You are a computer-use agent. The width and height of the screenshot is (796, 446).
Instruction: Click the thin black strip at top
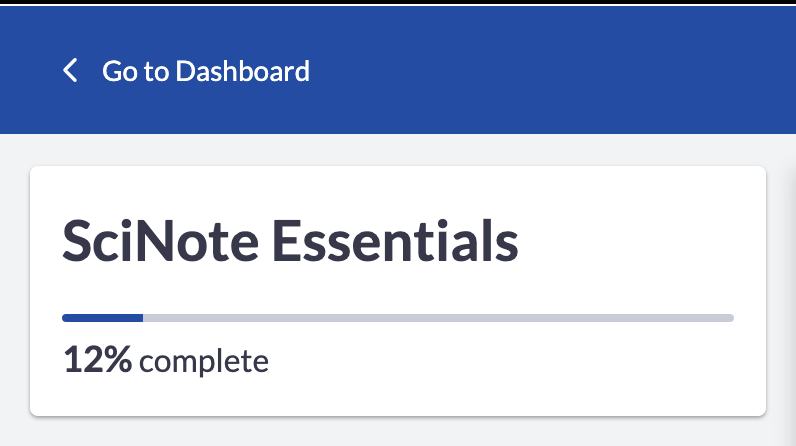(400, 2)
